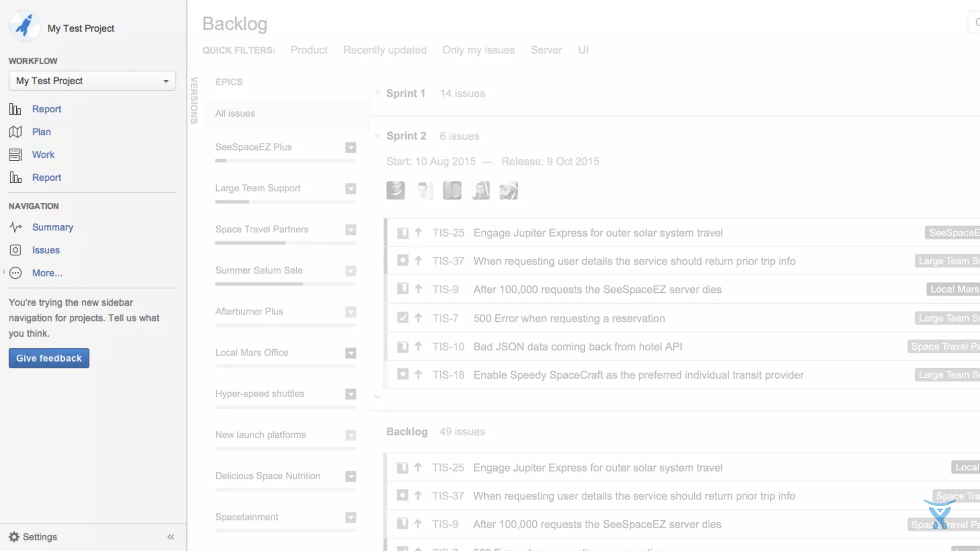Open the My Test Project workflow dropdown
Image resolution: width=980 pixels, height=551 pixels.
tap(92, 81)
